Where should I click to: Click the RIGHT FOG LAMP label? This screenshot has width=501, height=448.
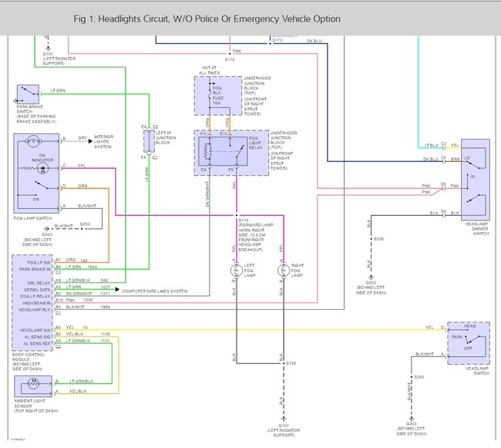(x=298, y=271)
